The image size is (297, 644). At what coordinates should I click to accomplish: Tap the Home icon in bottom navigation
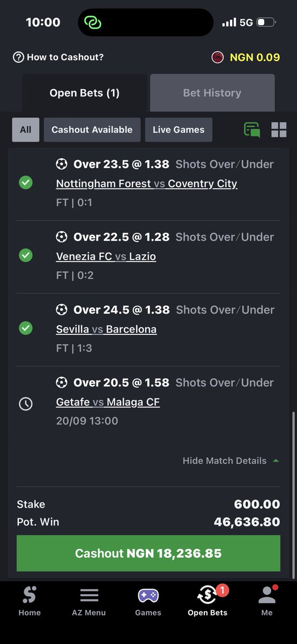coord(29,595)
